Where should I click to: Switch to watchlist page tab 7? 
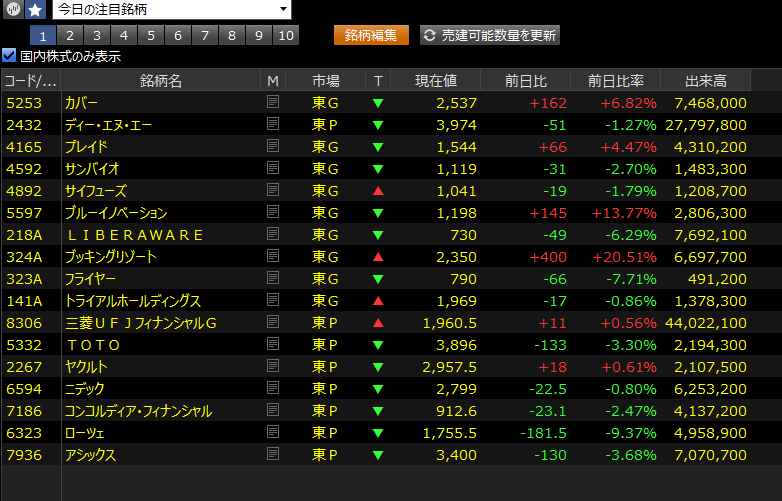click(x=205, y=35)
